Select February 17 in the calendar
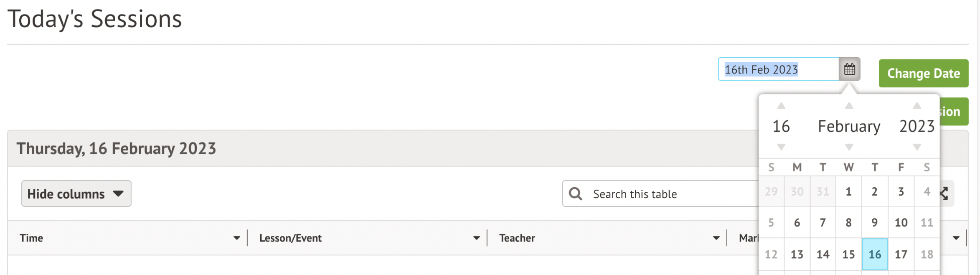 [x=901, y=254]
